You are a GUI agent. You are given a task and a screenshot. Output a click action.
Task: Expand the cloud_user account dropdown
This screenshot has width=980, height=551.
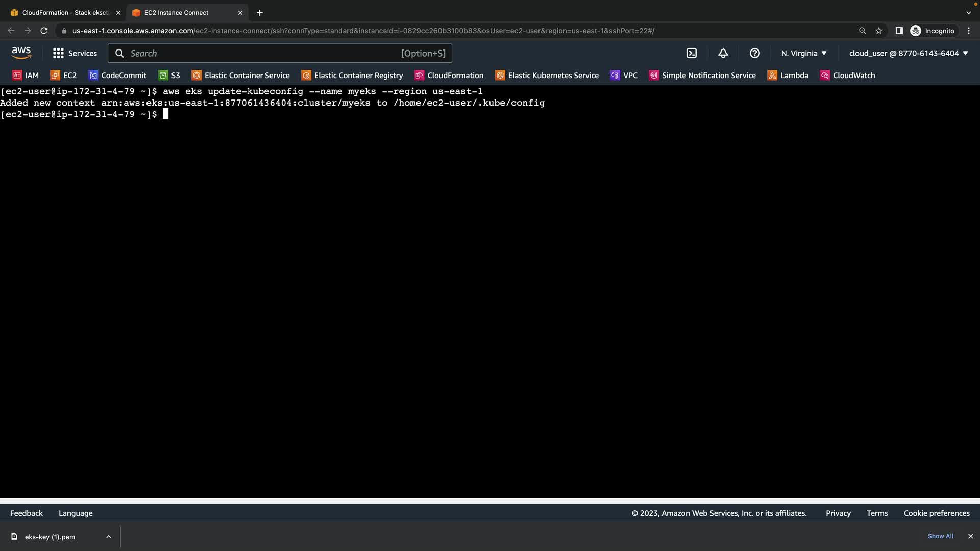pyautogui.click(x=908, y=53)
